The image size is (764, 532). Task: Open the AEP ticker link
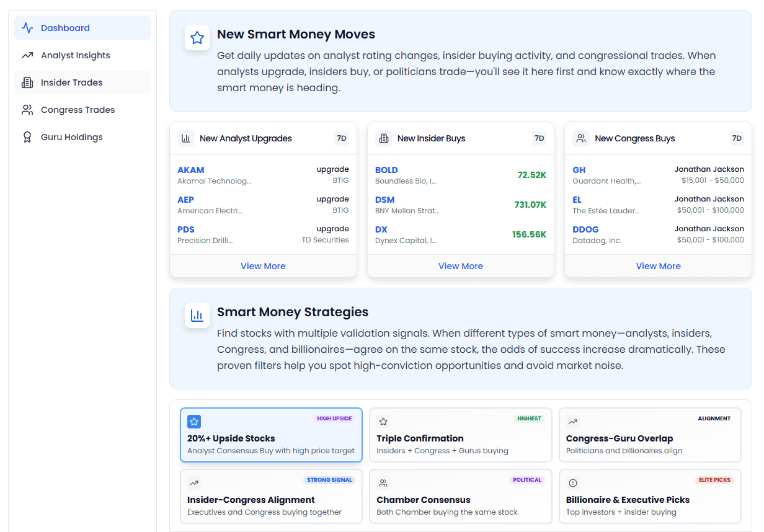point(185,200)
